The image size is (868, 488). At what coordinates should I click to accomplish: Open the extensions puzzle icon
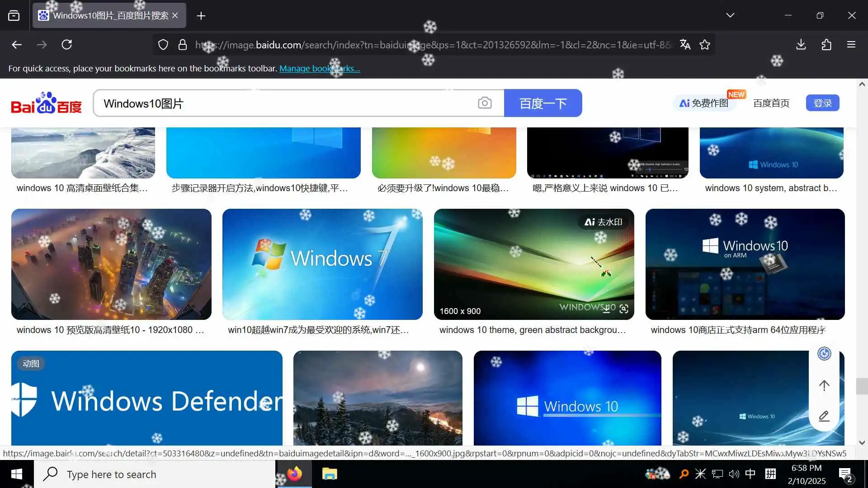pyautogui.click(x=826, y=45)
